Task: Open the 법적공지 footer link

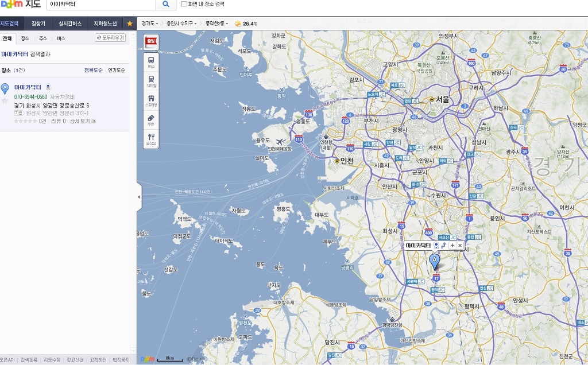Action: click(121, 360)
